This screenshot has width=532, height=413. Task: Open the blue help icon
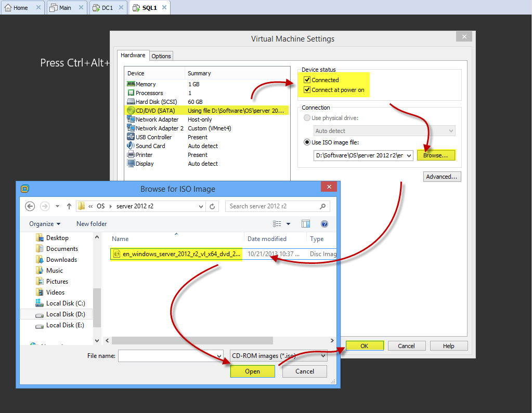(325, 223)
